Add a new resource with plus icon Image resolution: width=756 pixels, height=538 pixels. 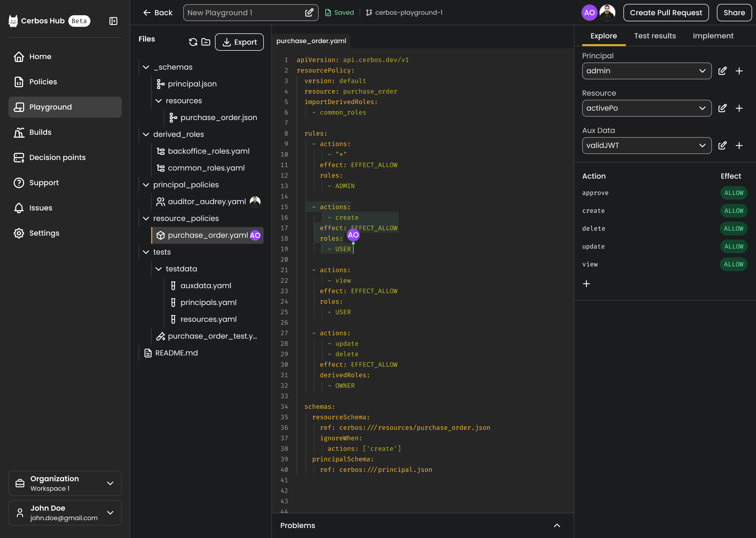(x=739, y=108)
